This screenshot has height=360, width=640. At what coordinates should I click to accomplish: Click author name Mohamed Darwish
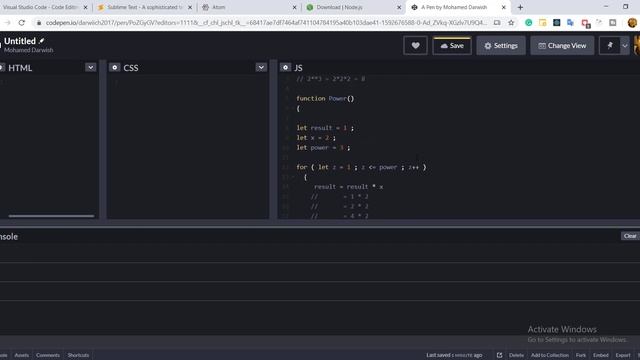coord(29,50)
